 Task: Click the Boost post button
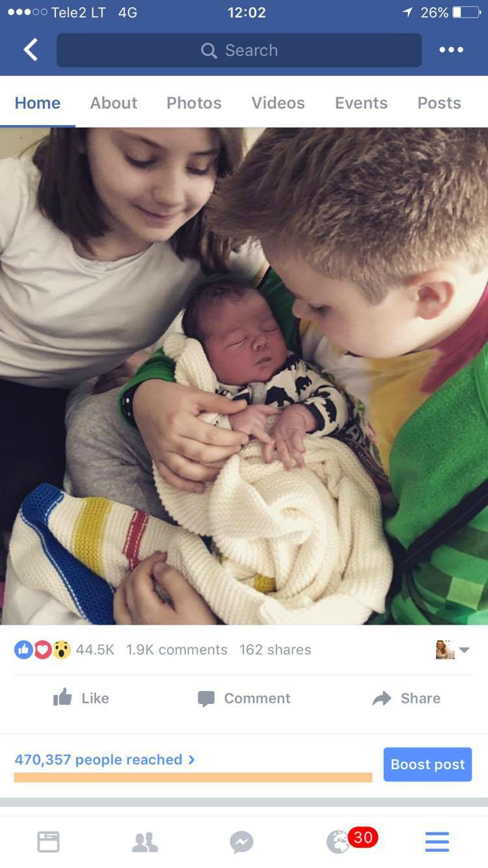pos(427,764)
